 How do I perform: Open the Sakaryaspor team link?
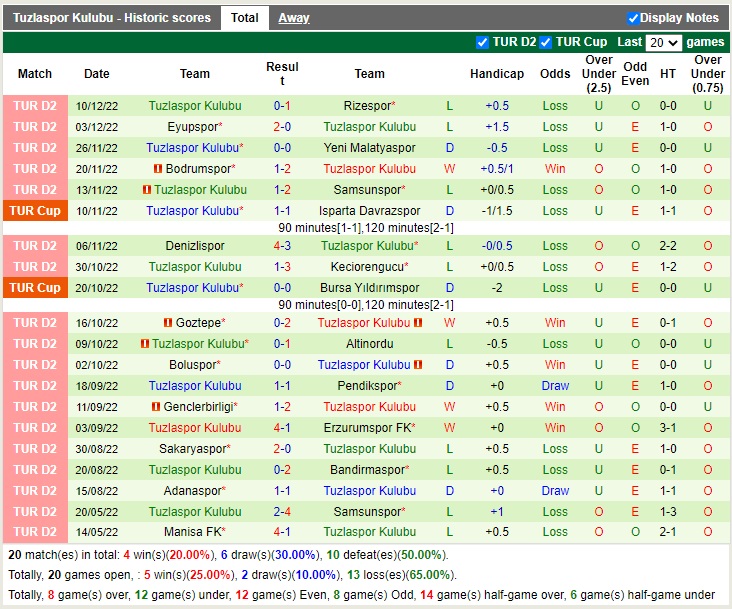pyautogui.click(x=192, y=449)
